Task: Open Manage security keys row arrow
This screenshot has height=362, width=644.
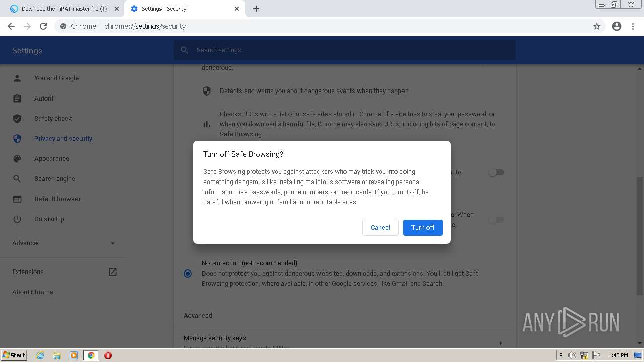Action: point(500,343)
